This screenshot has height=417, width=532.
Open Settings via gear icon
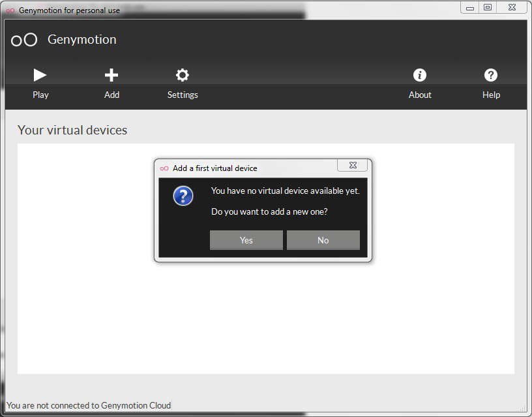[182, 75]
